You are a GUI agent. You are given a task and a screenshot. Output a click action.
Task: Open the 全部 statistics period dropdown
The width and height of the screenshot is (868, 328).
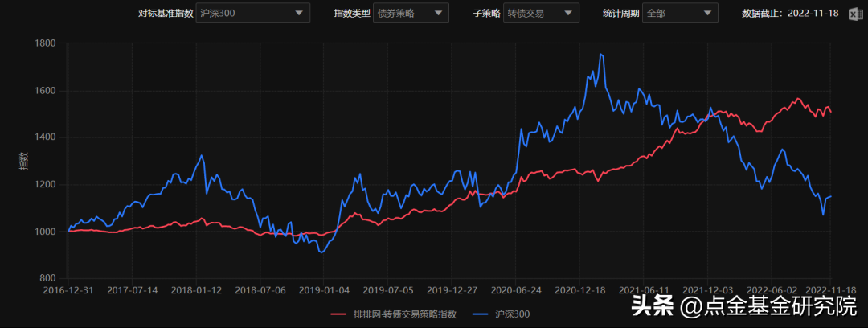click(680, 14)
